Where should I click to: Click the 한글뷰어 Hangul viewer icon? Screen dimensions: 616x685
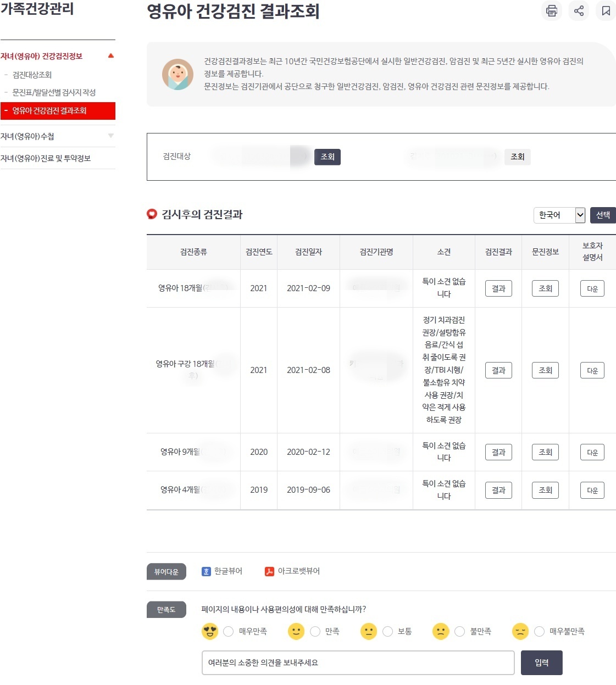point(206,571)
